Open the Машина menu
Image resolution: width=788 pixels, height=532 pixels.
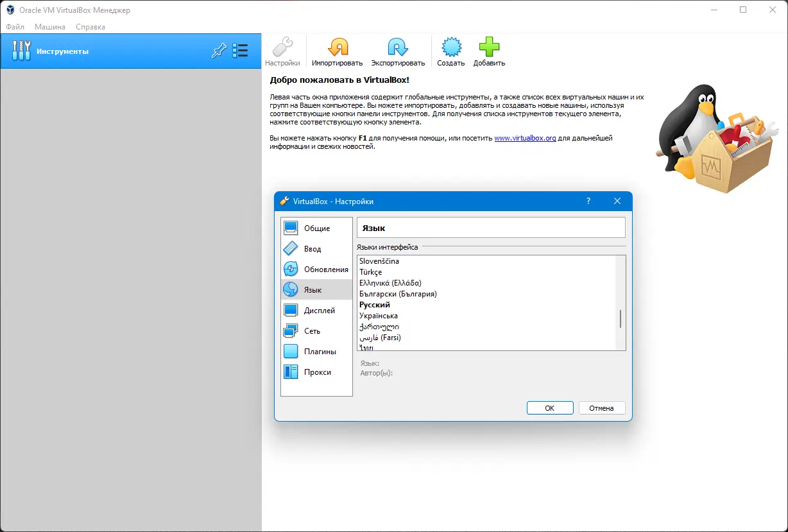[x=50, y=27]
